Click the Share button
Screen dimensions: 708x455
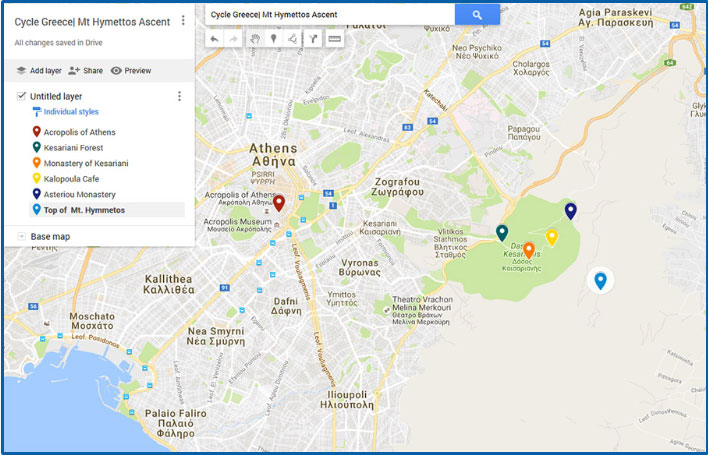point(86,70)
